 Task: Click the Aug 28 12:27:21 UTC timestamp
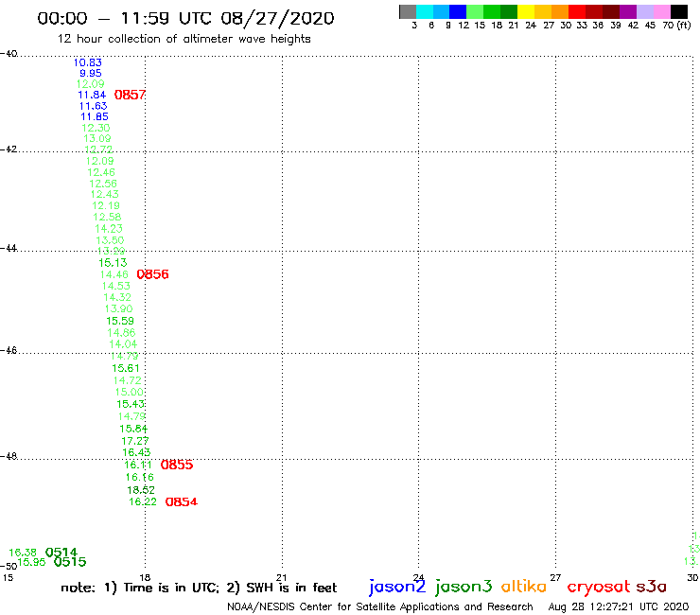click(x=619, y=606)
